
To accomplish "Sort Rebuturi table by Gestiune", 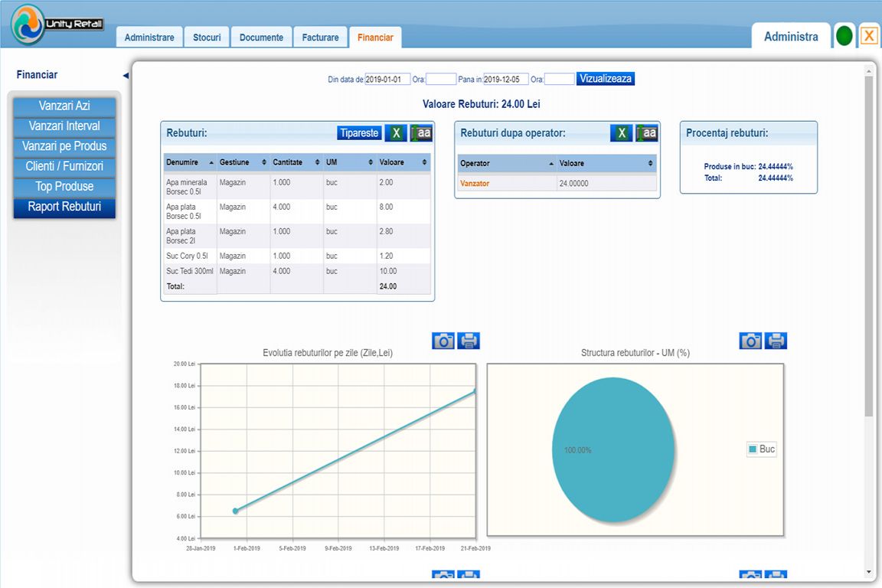I will tap(243, 162).
